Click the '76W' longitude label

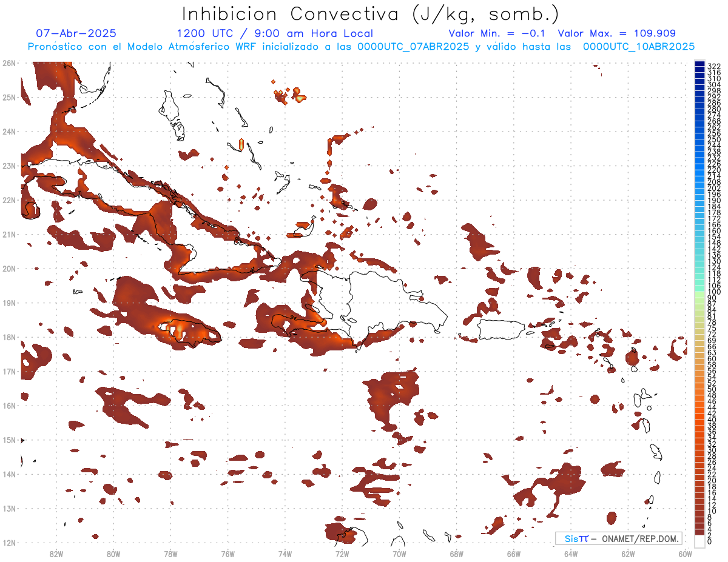click(x=227, y=553)
